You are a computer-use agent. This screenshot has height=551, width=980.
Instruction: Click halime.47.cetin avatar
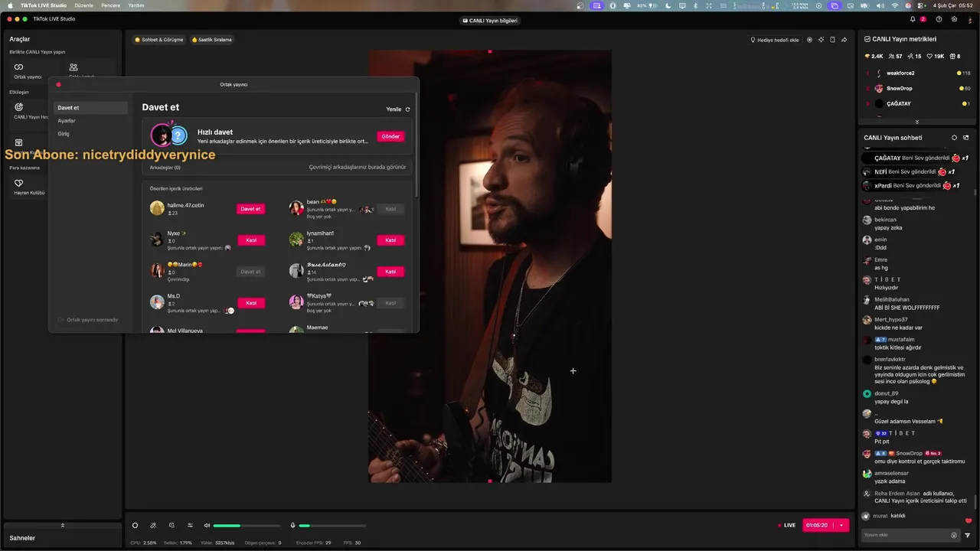(157, 208)
